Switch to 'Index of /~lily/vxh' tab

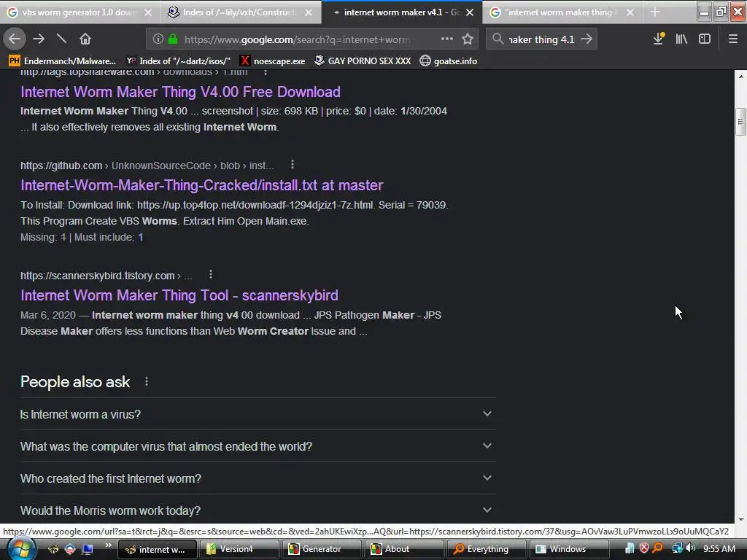pos(239,12)
